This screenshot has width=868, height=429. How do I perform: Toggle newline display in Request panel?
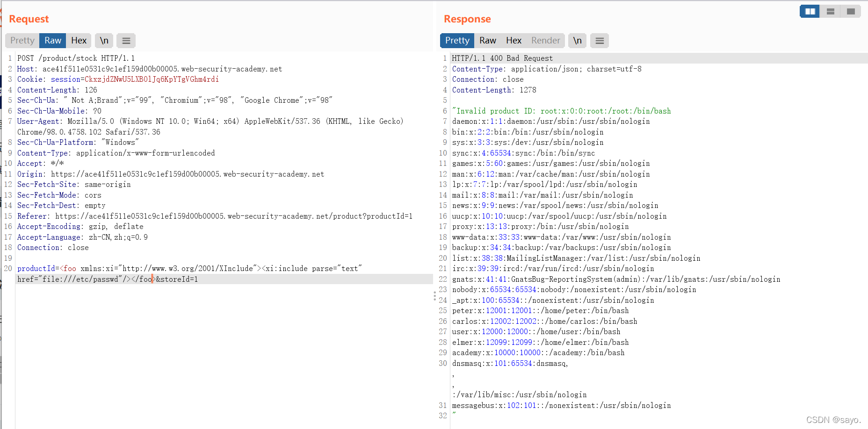coord(104,41)
